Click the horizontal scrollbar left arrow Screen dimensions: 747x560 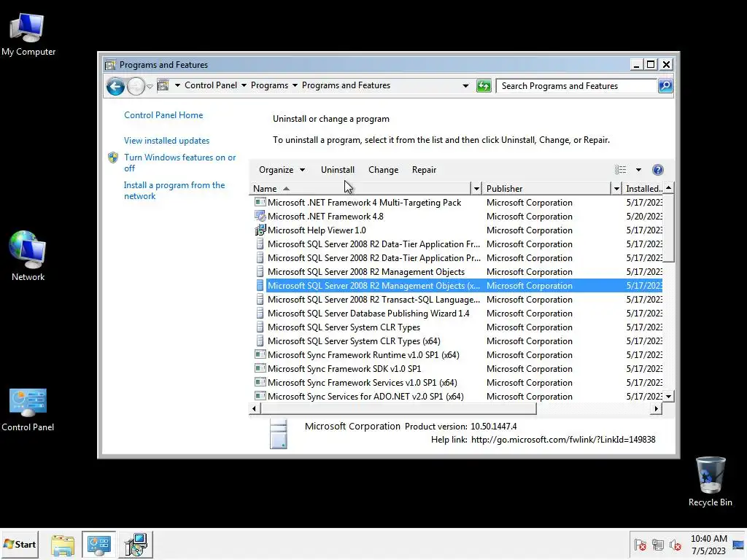coord(254,408)
